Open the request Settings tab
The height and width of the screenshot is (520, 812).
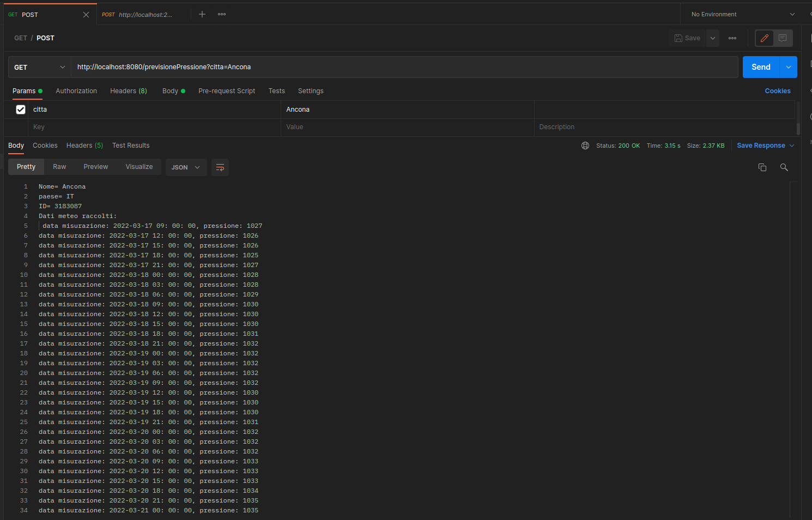[311, 91]
